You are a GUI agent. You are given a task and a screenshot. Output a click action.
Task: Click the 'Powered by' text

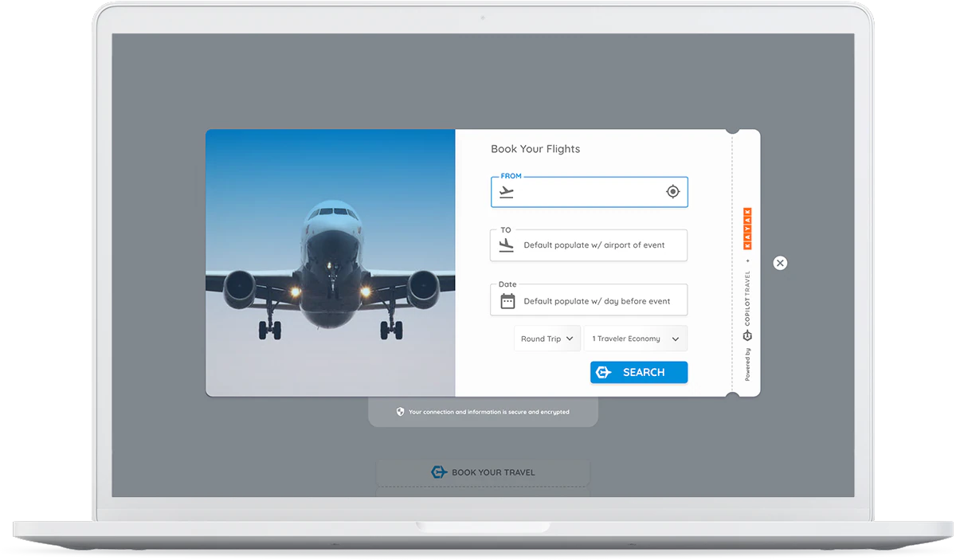click(x=747, y=364)
